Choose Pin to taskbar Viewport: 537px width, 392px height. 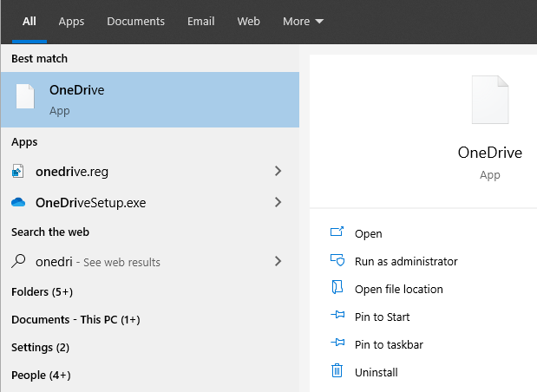[x=389, y=345]
